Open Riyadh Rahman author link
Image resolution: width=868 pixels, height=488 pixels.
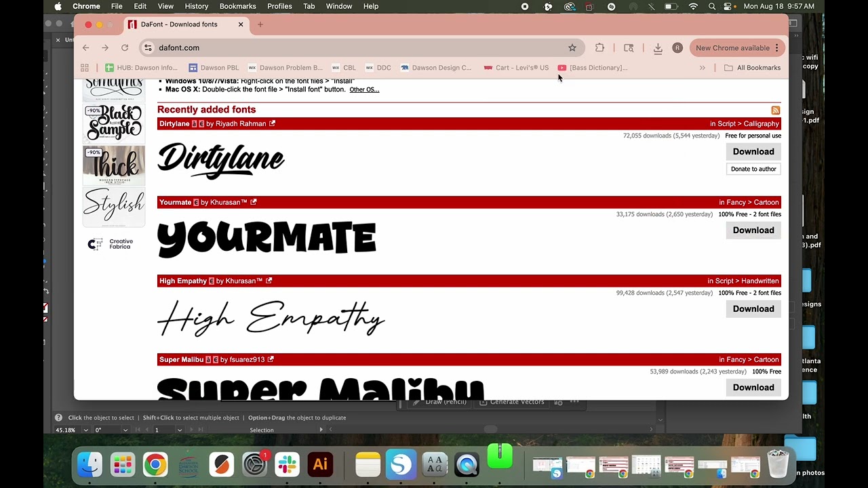point(241,123)
